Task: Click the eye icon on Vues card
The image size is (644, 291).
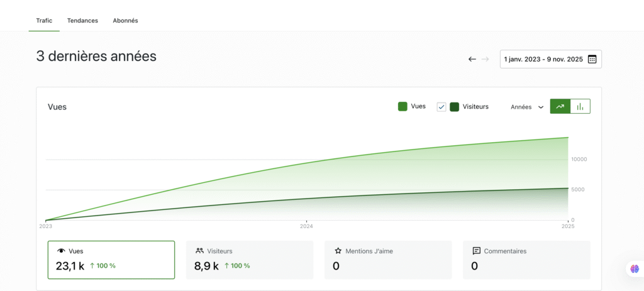Action: [61, 251]
